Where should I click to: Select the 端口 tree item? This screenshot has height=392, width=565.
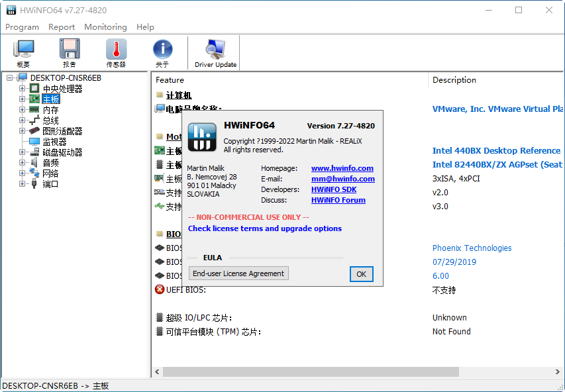50,184
